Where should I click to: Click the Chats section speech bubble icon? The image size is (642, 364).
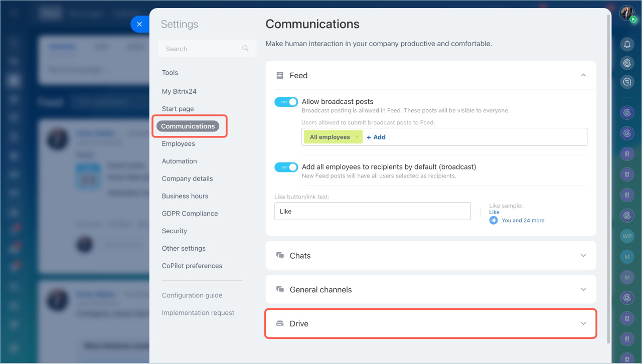pos(280,256)
